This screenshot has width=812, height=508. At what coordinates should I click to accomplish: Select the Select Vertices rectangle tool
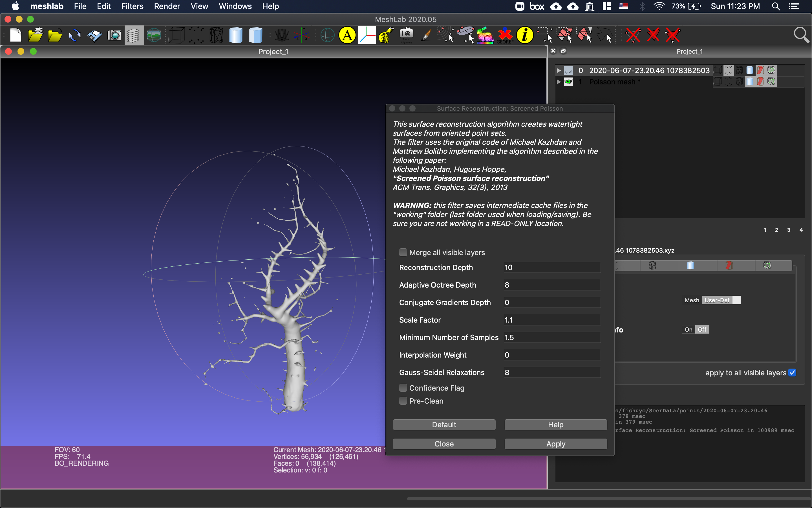click(545, 35)
